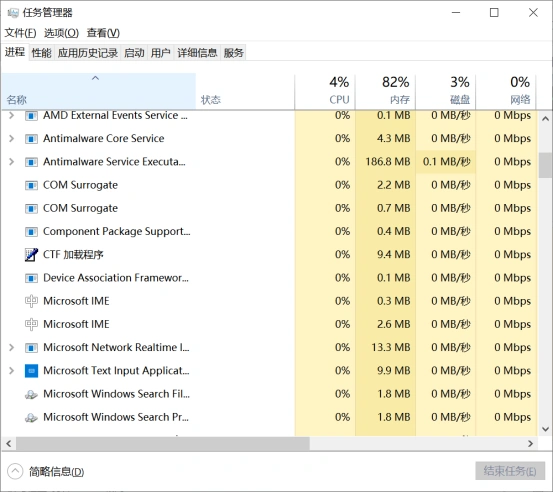The image size is (553, 493).
Task: Expand the Antimalware Service Executable row
Action: tap(11, 162)
